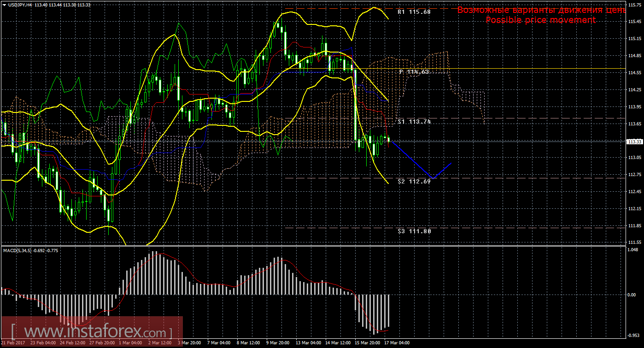Select the '13 Mar 04:00' time label

coord(308,343)
